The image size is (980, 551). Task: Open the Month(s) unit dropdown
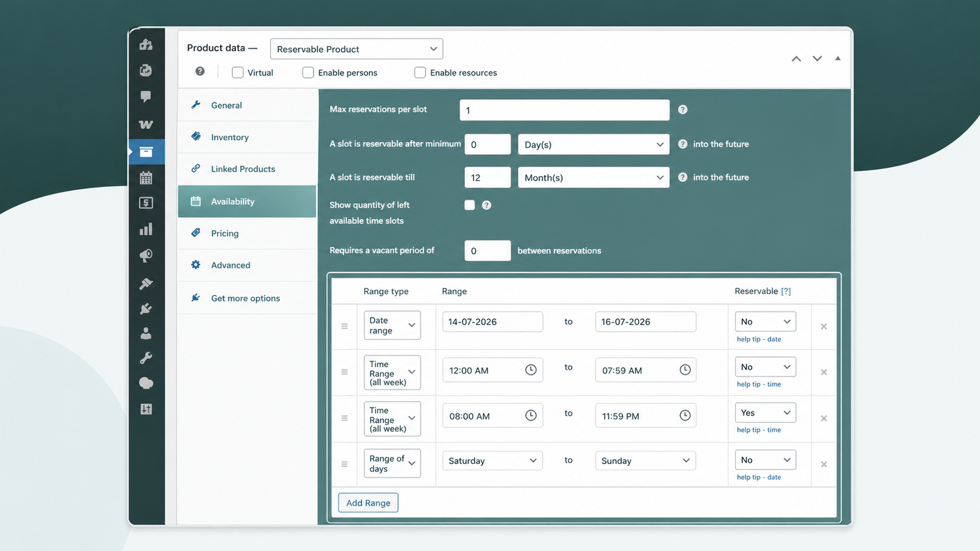(x=594, y=178)
